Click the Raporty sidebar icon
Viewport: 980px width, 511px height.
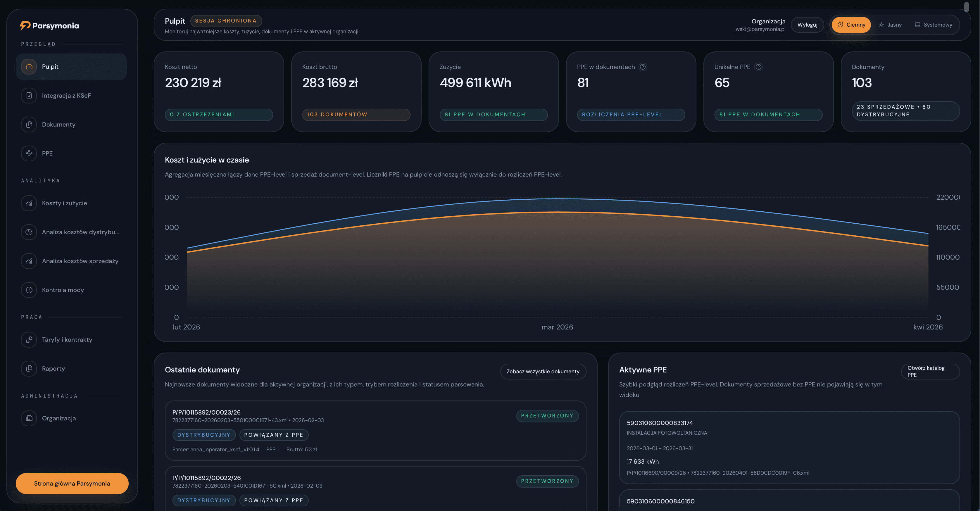click(29, 369)
